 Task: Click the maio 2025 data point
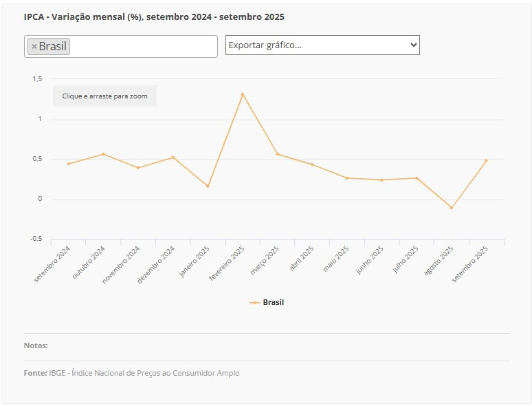pyautogui.click(x=347, y=178)
